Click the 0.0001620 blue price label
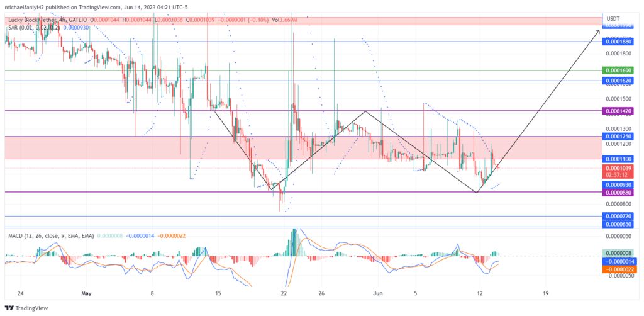Image resolution: width=644 pixels, height=316 pixels. [x=618, y=81]
